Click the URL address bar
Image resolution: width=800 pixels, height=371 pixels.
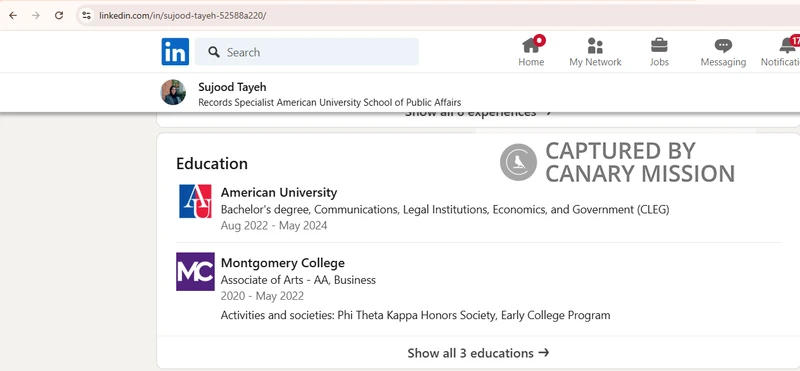(439, 15)
